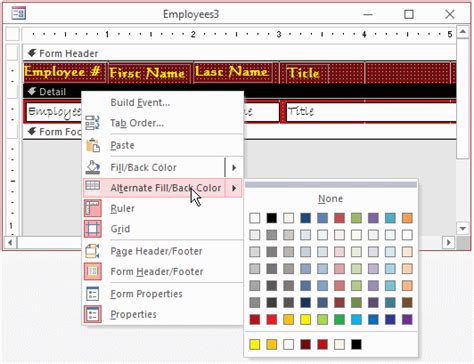Click the Grid icon in the menu

tap(92, 229)
